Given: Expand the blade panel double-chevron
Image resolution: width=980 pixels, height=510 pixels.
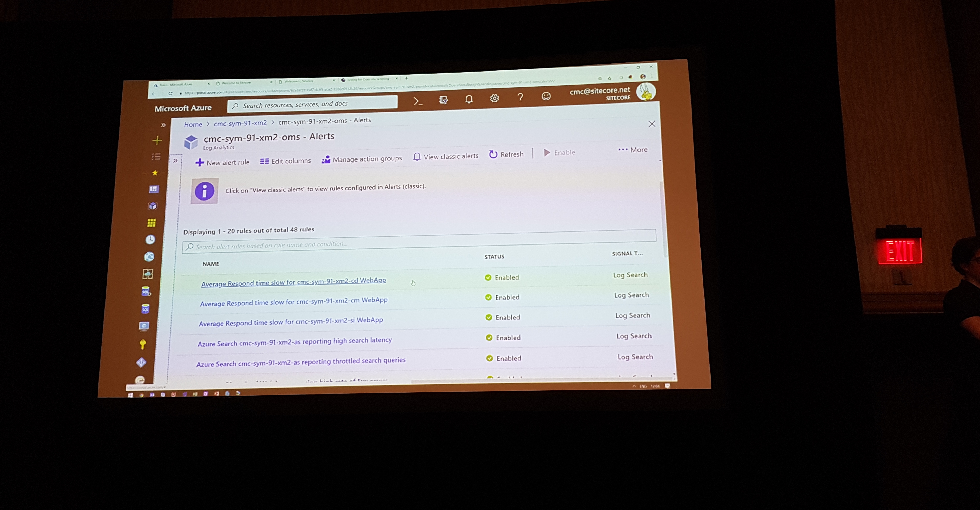Looking at the screenshot, I should (x=175, y=160).
